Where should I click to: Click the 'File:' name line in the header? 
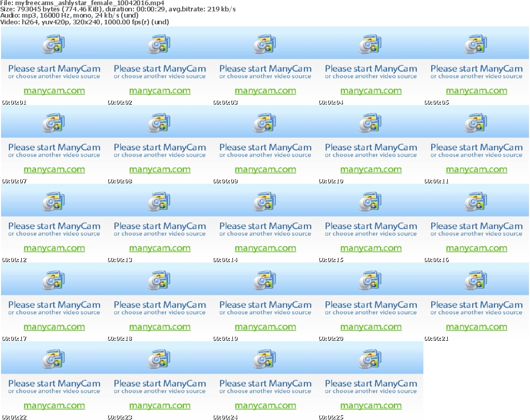pyautogui.click(x=82, y=3)
